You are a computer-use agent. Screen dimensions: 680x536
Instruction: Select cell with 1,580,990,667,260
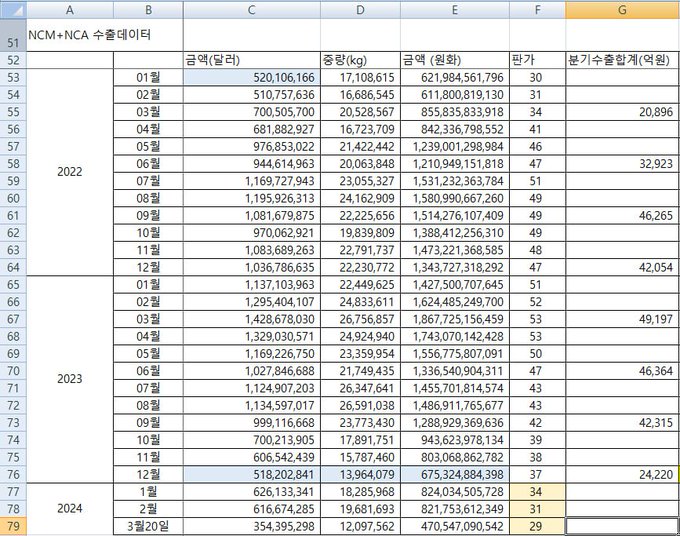454,198
